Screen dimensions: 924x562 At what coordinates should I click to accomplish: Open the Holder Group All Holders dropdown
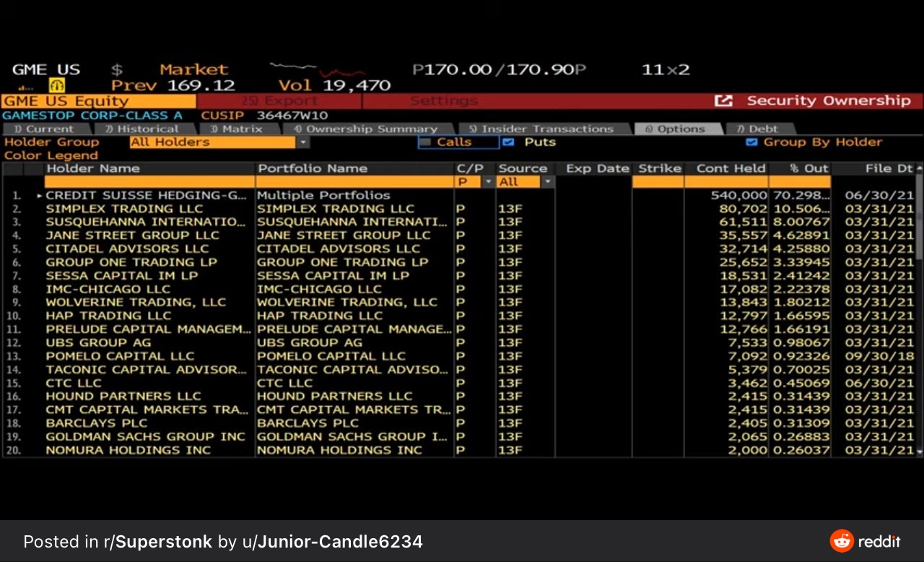tap(304, 142)
